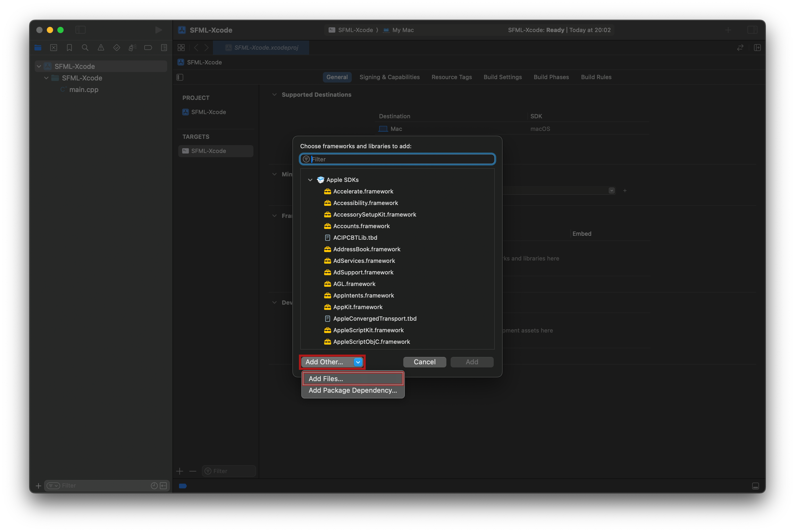Choose Add Package Dependency... menu item

[x=353, y=390]
